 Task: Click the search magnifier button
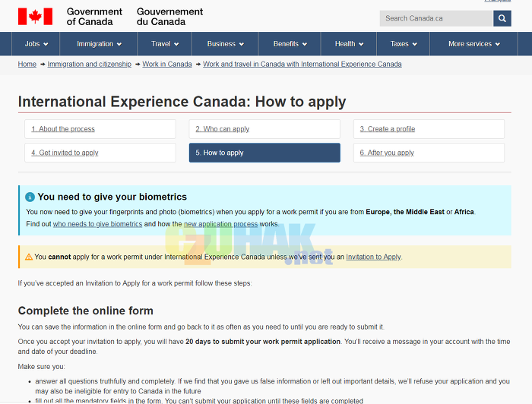click(502, 18)
